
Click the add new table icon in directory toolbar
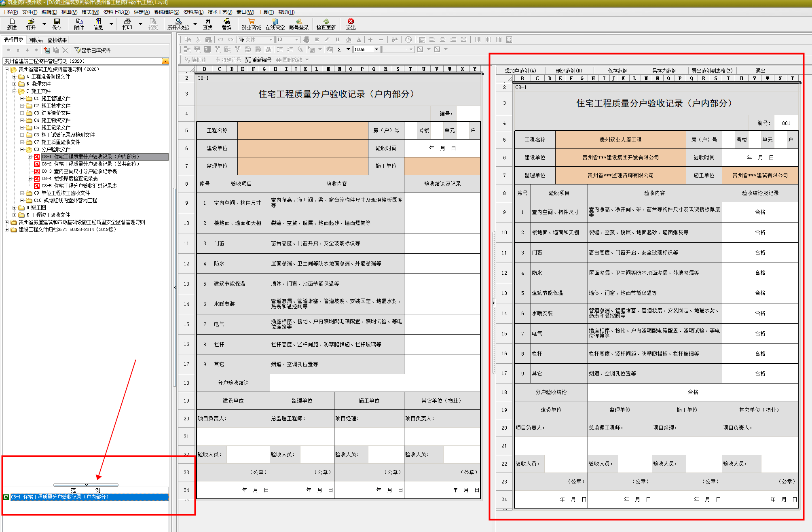click(x=47, y=50)
